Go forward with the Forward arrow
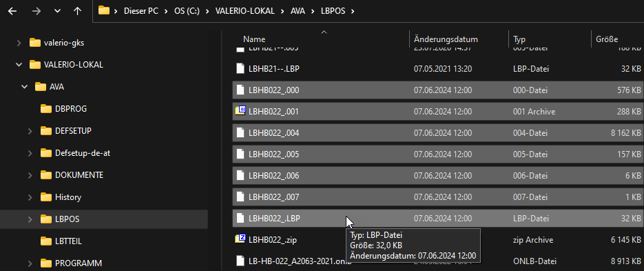The height and width of the screenshot is (271, 644). (37, 12)
